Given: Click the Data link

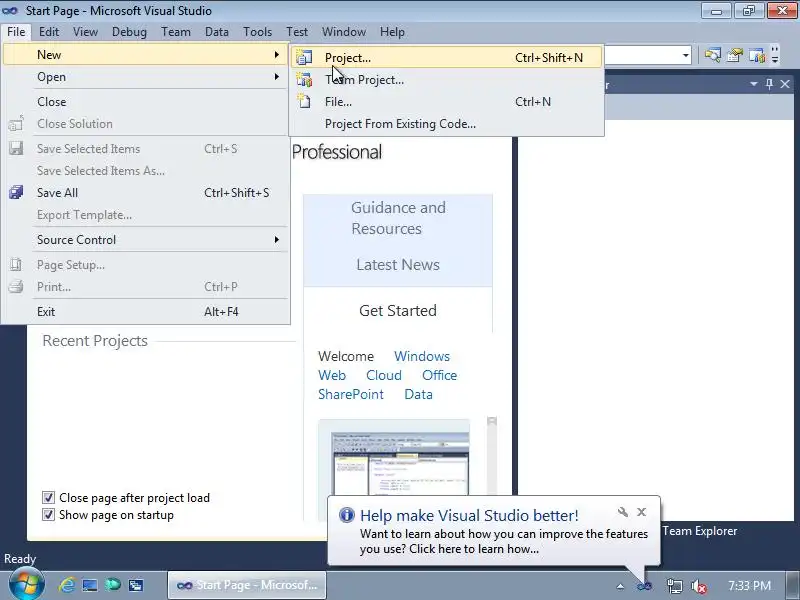Looking at the screenshot, I should [418, 394].
